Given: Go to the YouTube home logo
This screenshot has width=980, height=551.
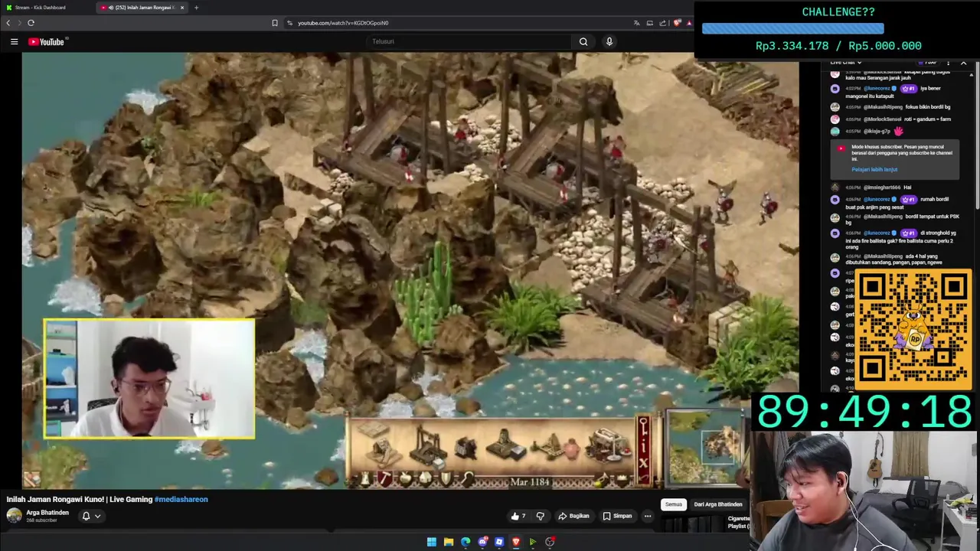Looking at the screenshot, I should tap(47, 41).
